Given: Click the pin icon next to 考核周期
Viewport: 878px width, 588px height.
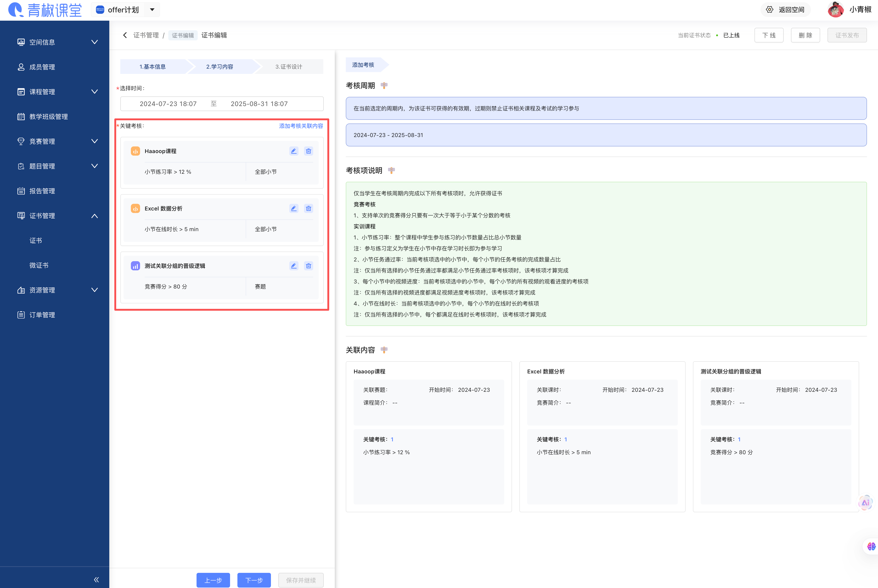Looking at the screenshot, I should click(384, 86).
